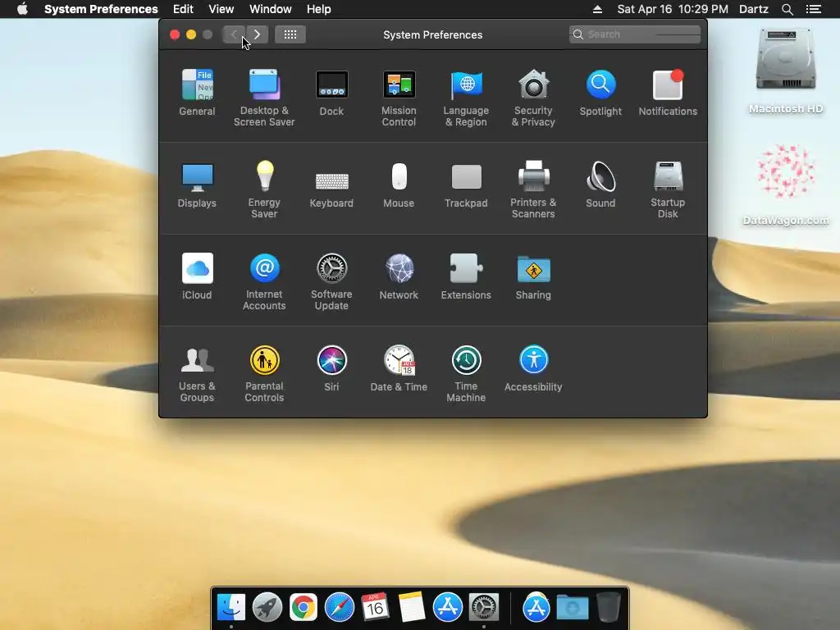This screenshot has height=630, width=840.
Task: Open the Extensions preference pane
Action: point(466,276)
